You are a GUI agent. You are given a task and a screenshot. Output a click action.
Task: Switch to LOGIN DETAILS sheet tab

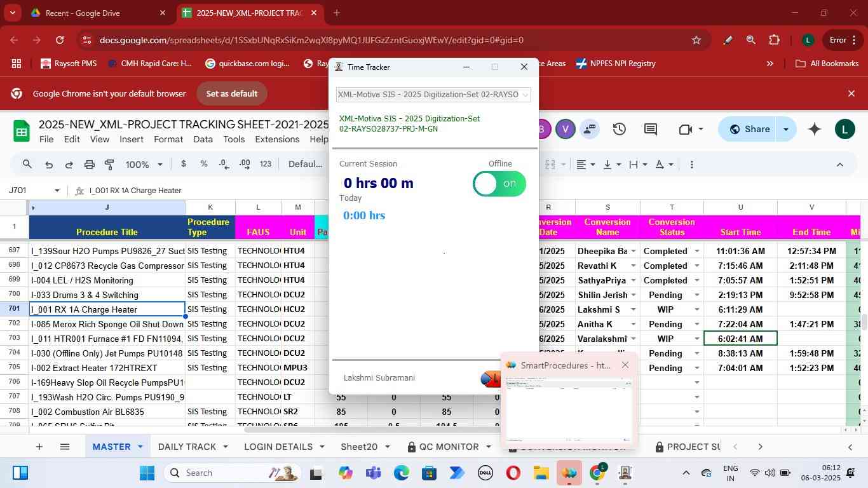tap(278, 447)
